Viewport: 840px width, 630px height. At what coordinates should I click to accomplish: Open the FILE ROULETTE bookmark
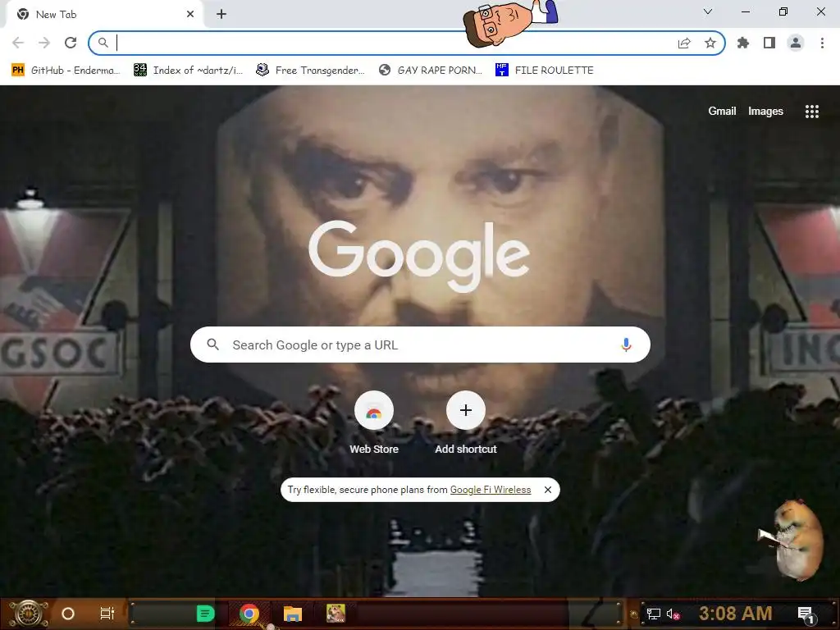coord(545,71)
